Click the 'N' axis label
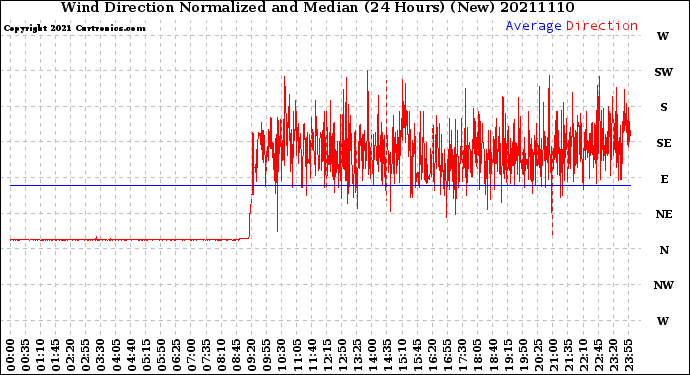 pos(664,250)
